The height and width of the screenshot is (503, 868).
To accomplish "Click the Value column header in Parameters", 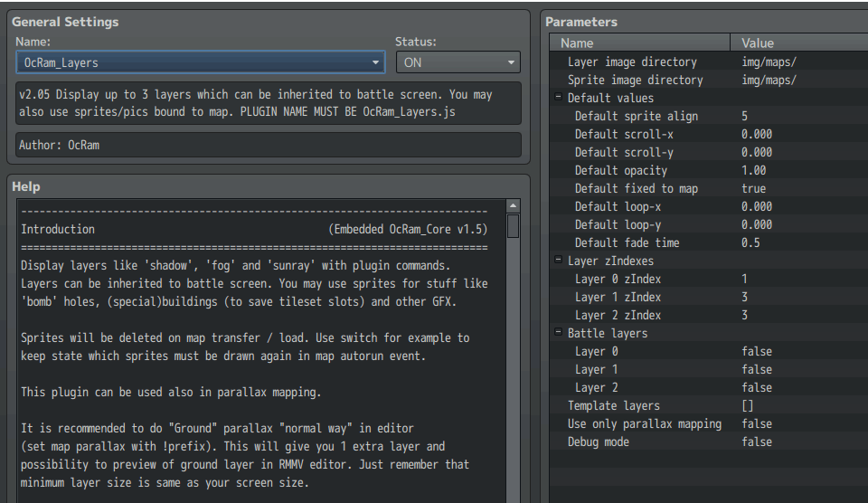I will tap(798, 43).
